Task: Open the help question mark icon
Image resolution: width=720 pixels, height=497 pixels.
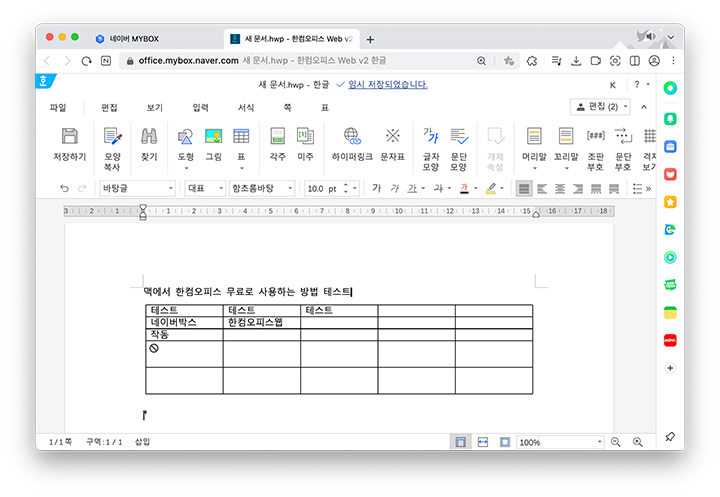Action: pyautogui.click(x=636, y=85)
